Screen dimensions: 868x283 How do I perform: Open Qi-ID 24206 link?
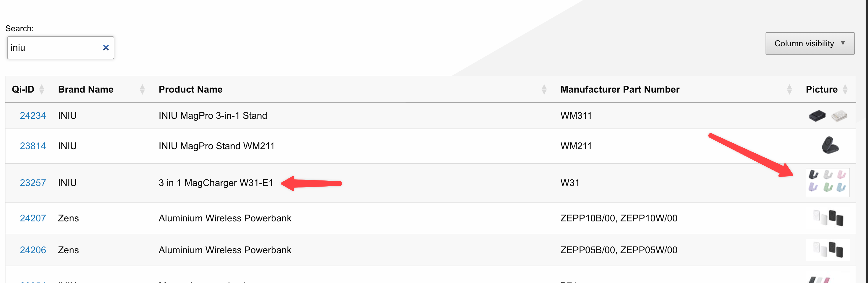[x=33, y=250]
